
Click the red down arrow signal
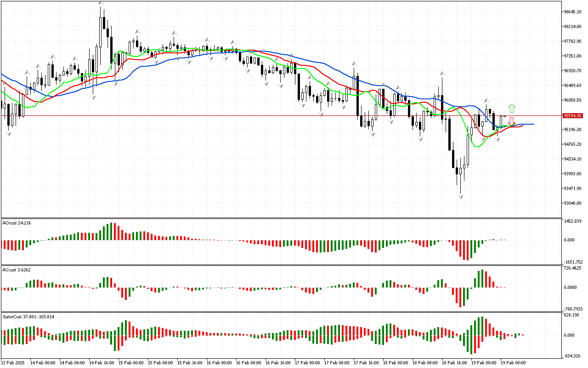pos(512,122)
